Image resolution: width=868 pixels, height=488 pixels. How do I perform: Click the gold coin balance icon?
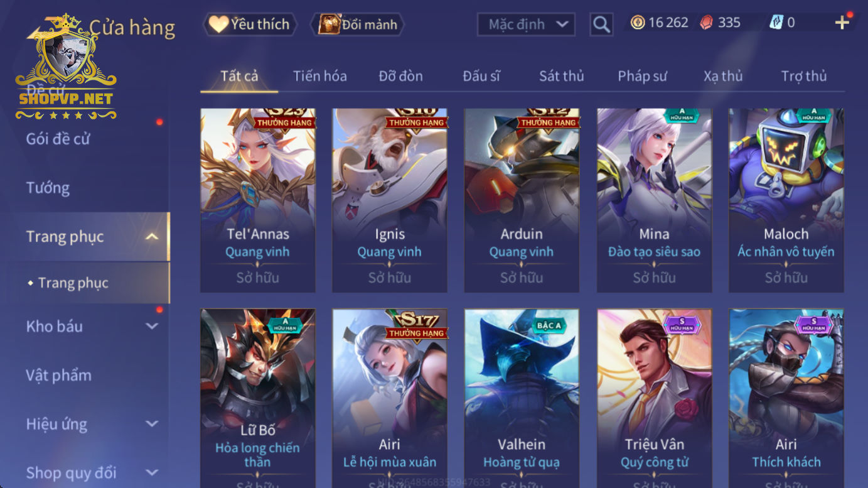[638, 23]
